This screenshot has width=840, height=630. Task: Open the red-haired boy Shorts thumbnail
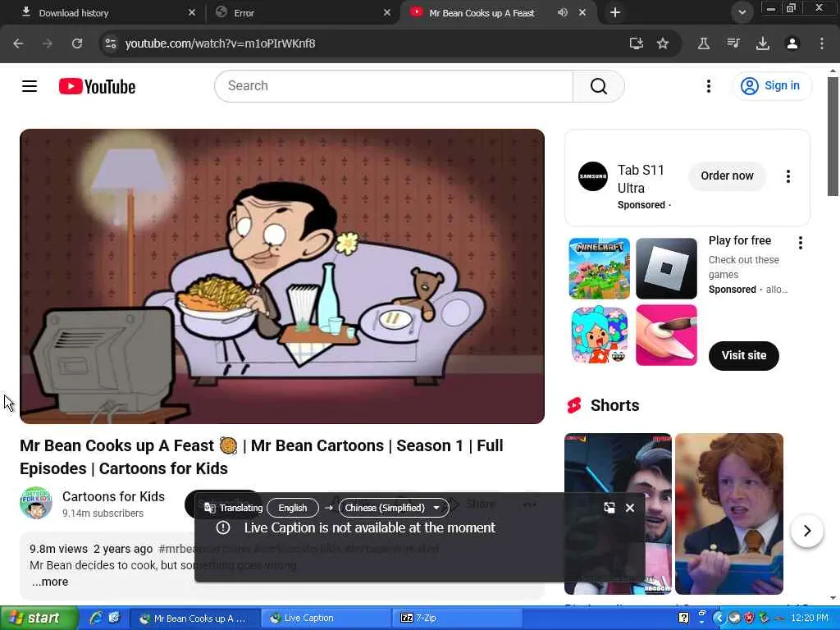pyautogui.click(x=729, y=514)
